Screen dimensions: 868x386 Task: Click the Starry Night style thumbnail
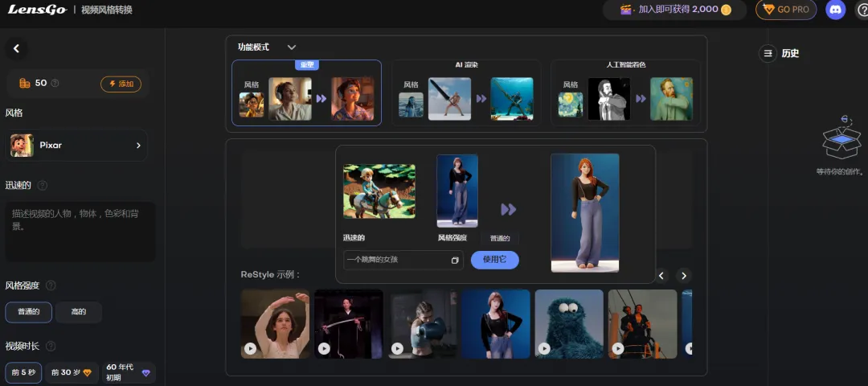[570, 105]
